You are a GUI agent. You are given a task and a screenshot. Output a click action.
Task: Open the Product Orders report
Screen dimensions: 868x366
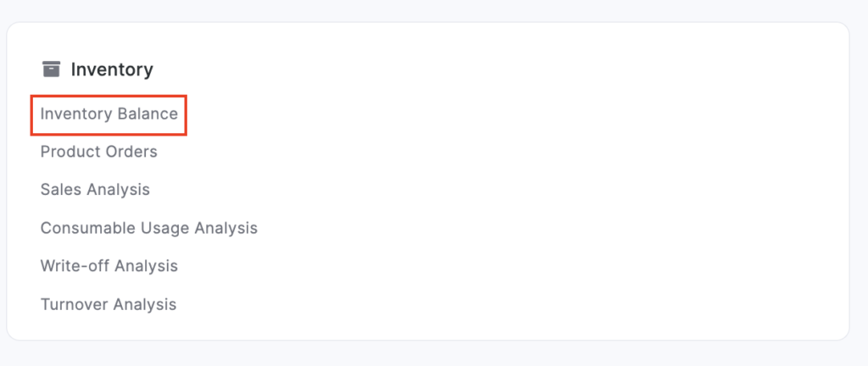[98, 152]
